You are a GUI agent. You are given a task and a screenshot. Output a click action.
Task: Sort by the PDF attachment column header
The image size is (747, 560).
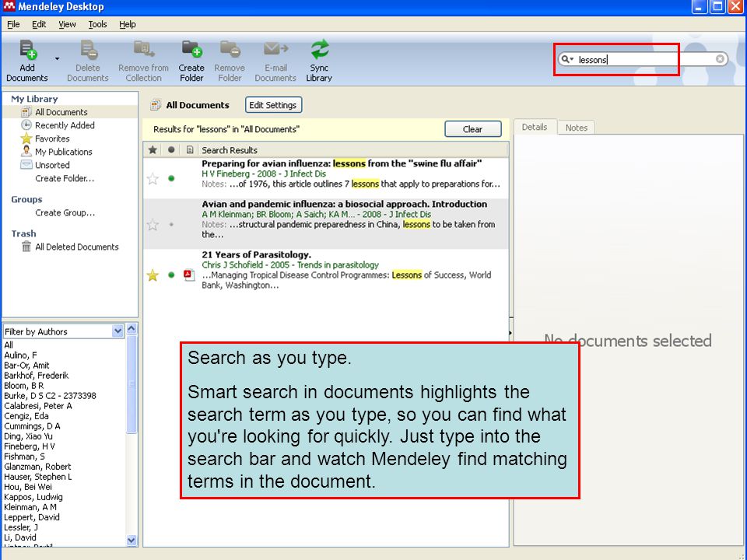[190, 150]
